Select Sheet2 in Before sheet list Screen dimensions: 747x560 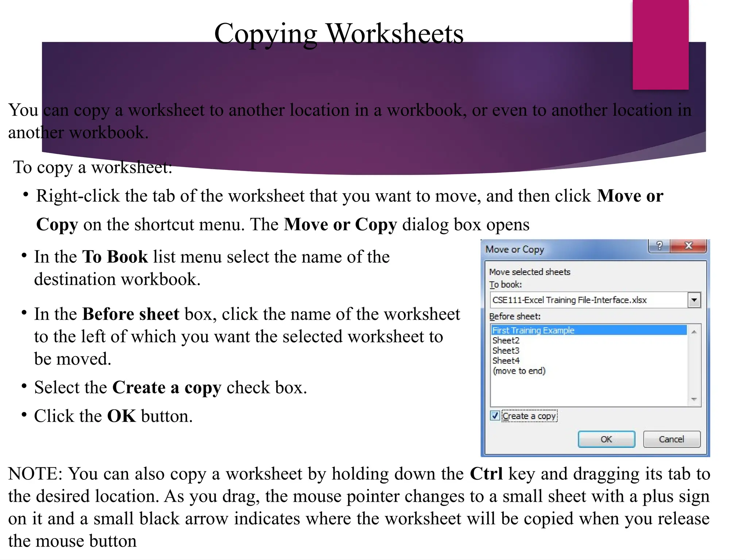tap(506, 341)
